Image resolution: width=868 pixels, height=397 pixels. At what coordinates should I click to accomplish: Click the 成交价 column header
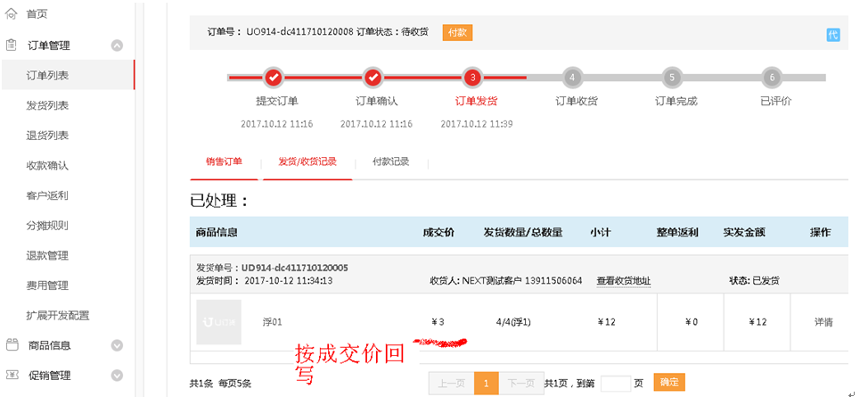coord(438,232)
